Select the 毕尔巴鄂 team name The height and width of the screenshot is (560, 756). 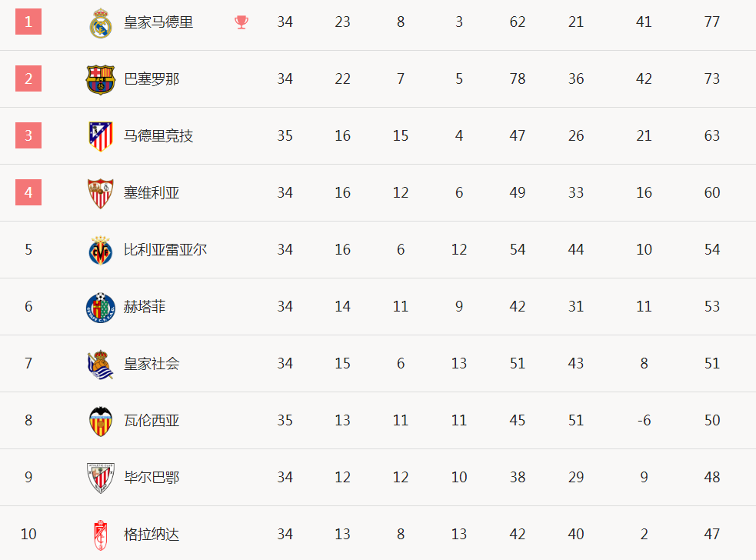point(152,478)
